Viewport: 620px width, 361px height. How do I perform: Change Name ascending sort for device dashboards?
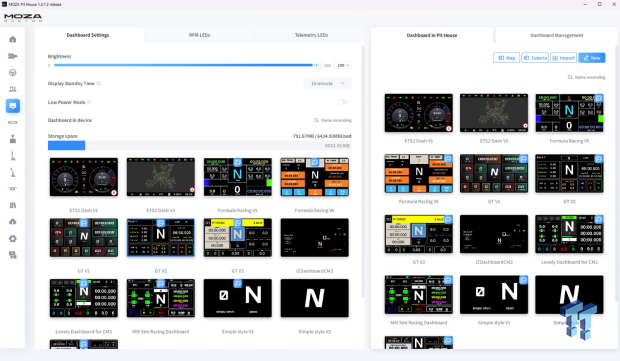[333, 120]
